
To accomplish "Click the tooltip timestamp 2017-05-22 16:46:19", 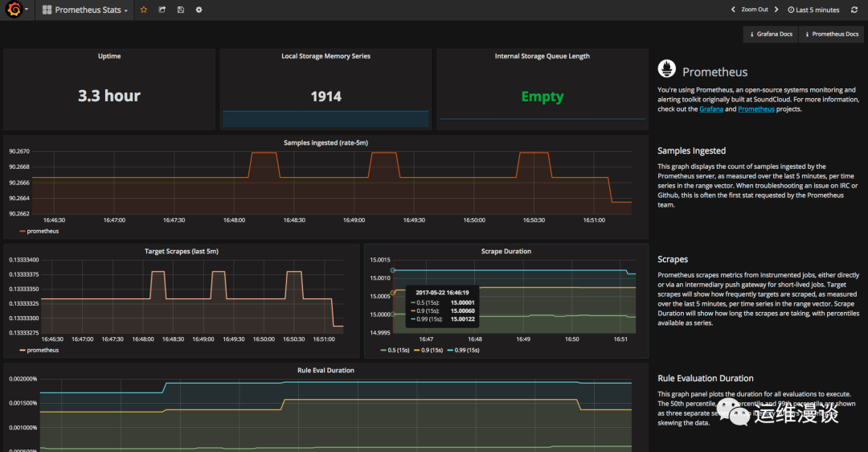I will point(442,293).
